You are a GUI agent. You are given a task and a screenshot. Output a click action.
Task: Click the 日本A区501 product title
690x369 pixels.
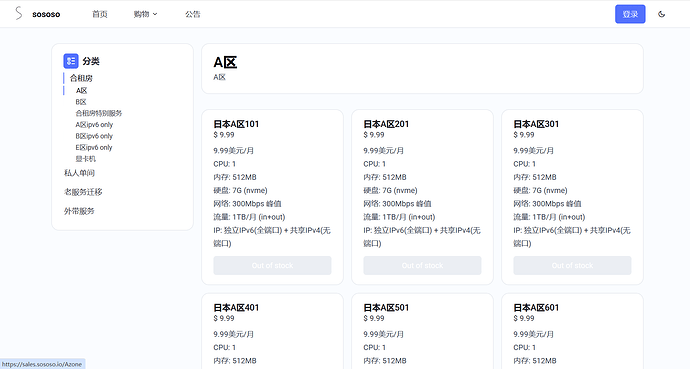(x=386, y=307)
